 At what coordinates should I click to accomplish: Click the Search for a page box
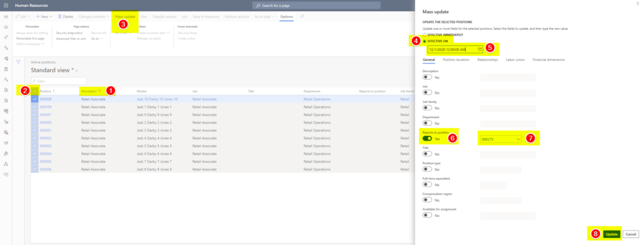[x=316, y=6]
